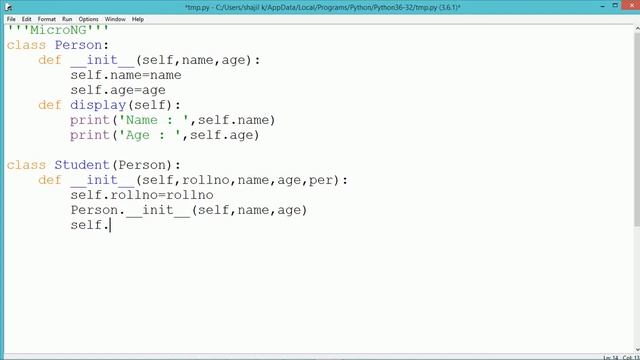This screenshot has height=360, width=640.
Task: Maximize the tmp.py IDLE window
Action: click(615, 6)
